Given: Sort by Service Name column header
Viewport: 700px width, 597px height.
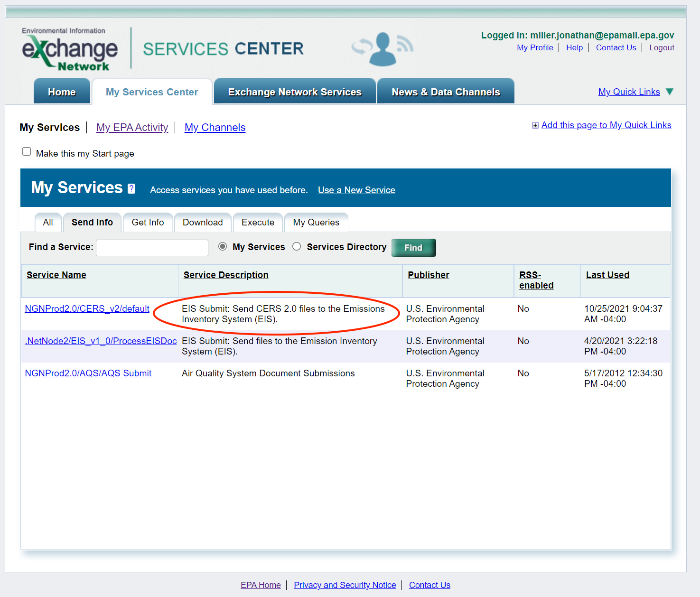Looking at the screenshot, I should click(56, 275).
